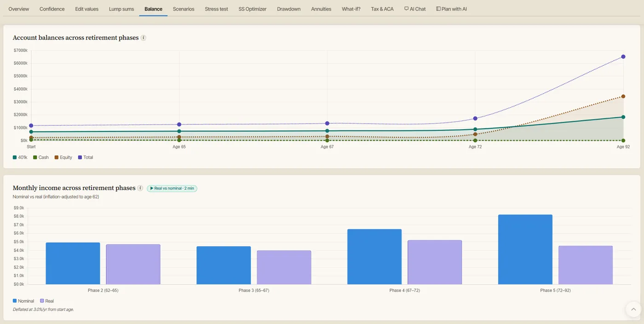The image size is (644, 324).
Task: Click the 401k data point at Age 92
Action: point(623,117)
